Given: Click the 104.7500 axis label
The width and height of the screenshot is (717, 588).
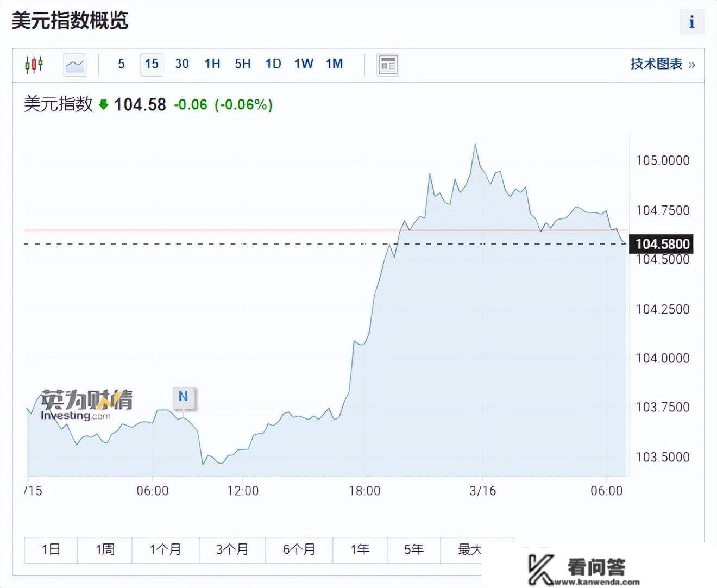Looking at the screenshot, I should [x=662, y=210].
